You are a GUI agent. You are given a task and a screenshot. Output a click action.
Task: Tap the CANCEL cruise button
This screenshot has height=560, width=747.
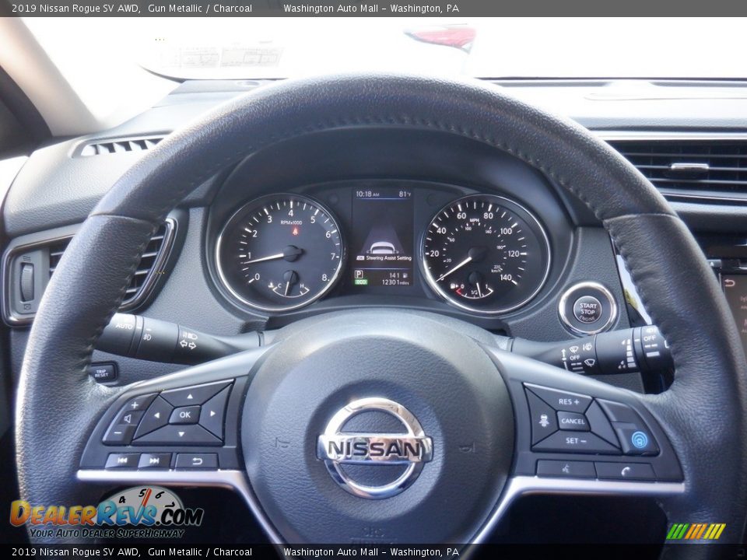coord(573,421)
